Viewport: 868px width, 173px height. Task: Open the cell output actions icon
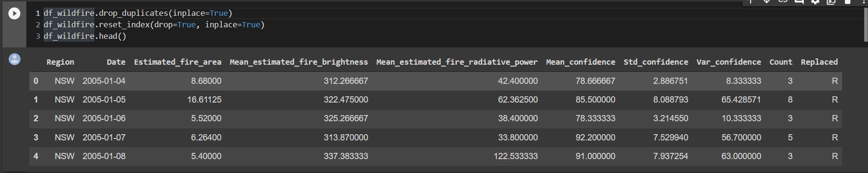point(15,59)
